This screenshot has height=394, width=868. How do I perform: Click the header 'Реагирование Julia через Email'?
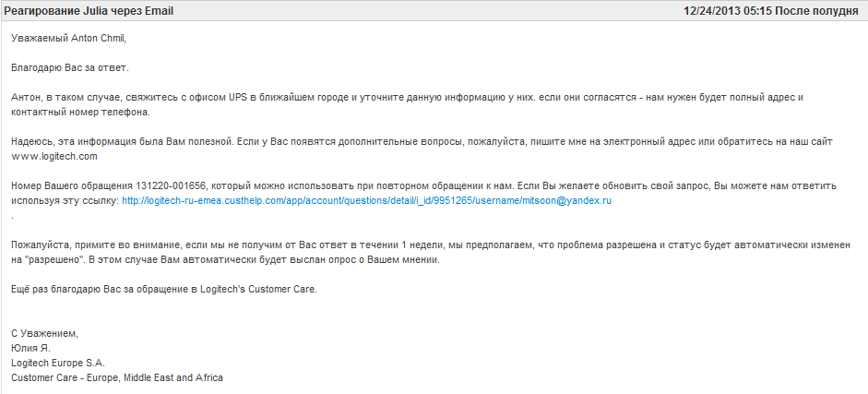click(89, 11)
